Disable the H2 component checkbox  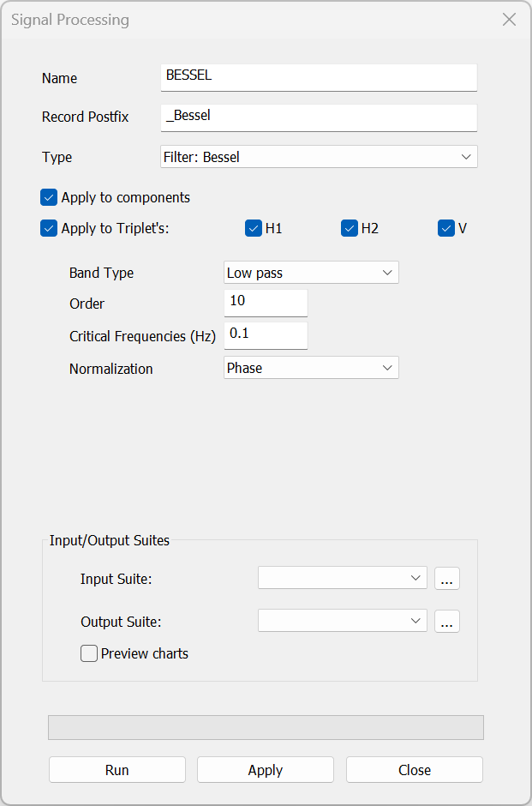(350, 229)
